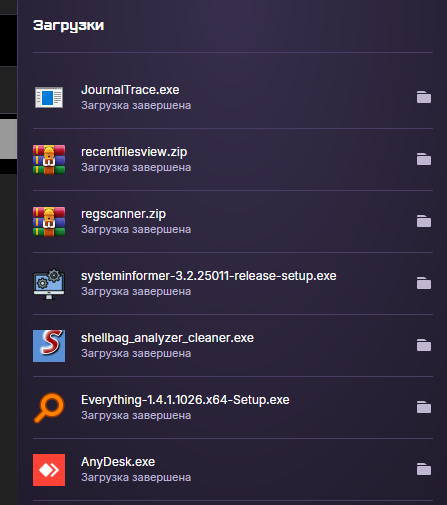Click Загрузка завершена status under shellbag_analyzer_cleaner.exe
Screen dimensions: 447x505
(136, 354)
